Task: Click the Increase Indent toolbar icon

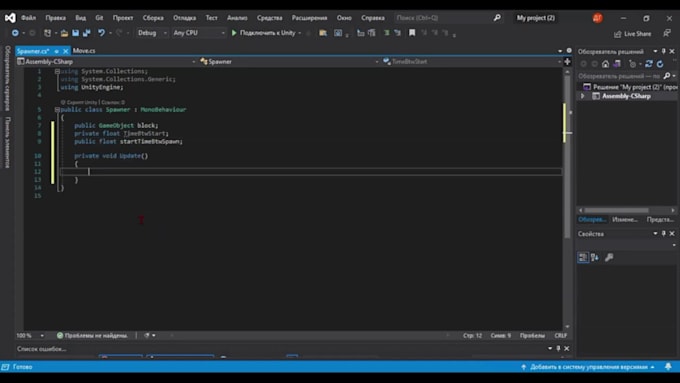Action: (372, 33)
